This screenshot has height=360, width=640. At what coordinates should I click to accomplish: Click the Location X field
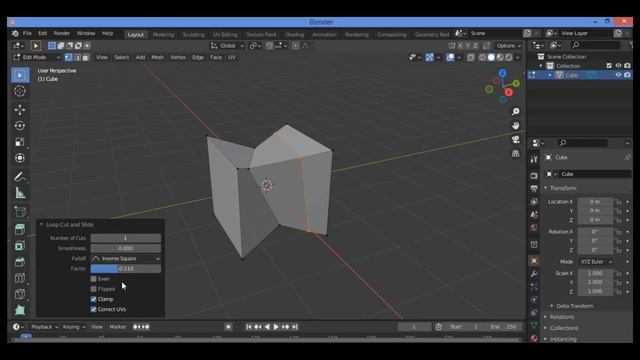click(595, 202)
